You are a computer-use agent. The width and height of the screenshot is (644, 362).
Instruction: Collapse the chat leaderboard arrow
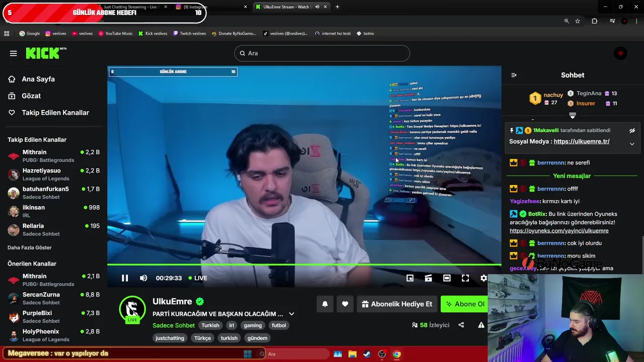coord(573,116)
